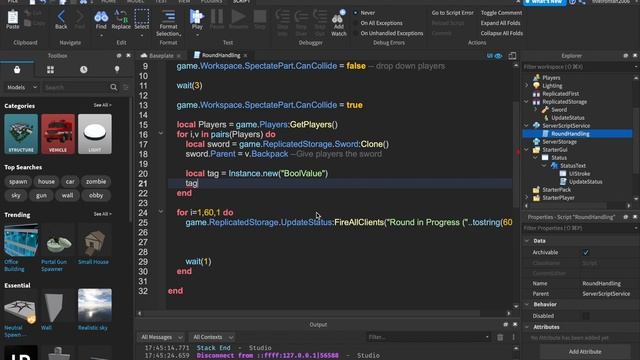
Task: Click the Explorer filter workspace field
Action: tap(579, 67)
